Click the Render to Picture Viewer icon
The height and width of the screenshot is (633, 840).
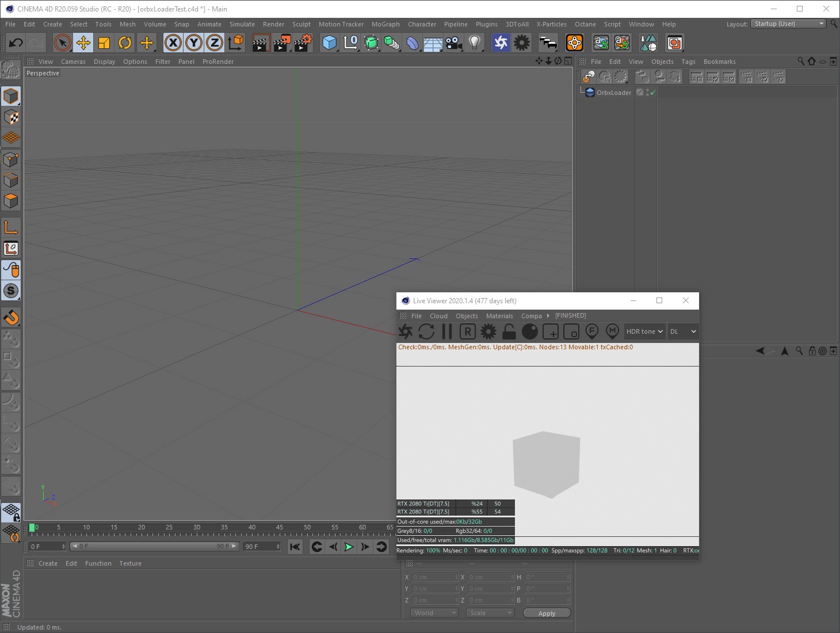click(x=282, y=43)
